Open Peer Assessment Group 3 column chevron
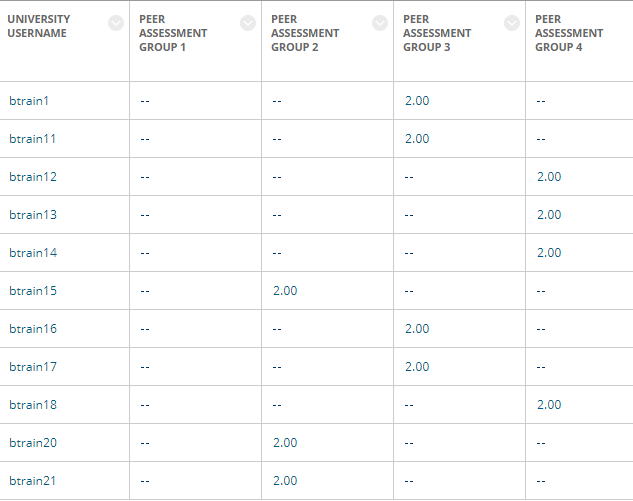The image size is (633, 501). (x=512, y=23)
